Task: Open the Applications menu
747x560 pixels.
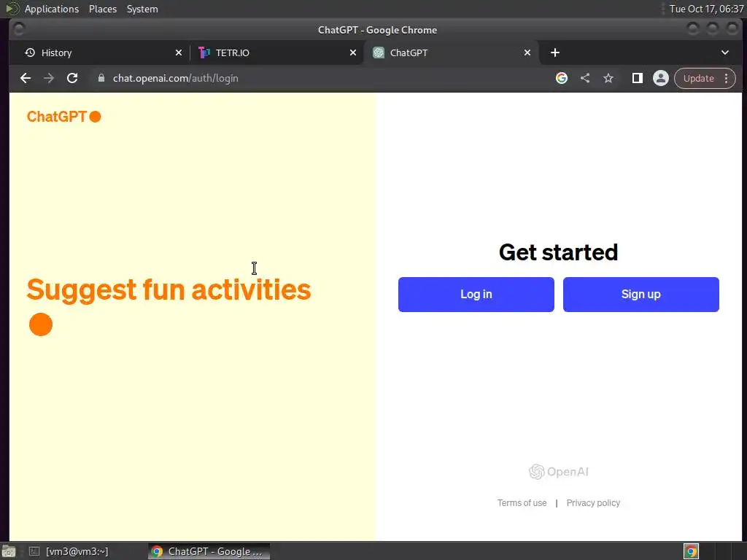Action: click(52, 9)
